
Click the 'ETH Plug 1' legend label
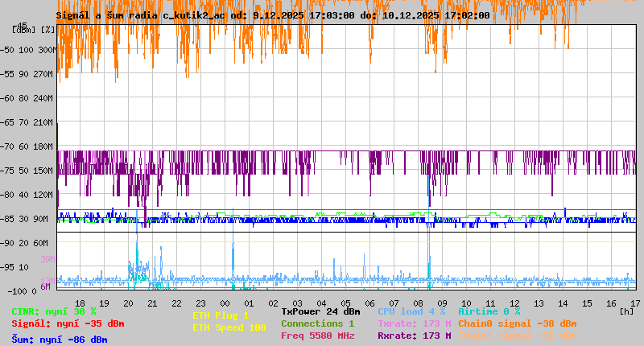[x=221, y=315]
